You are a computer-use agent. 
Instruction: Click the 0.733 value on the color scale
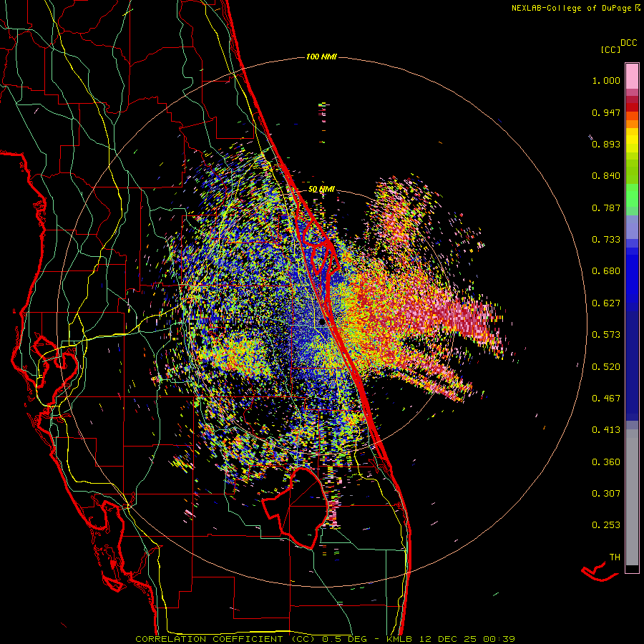606,240
